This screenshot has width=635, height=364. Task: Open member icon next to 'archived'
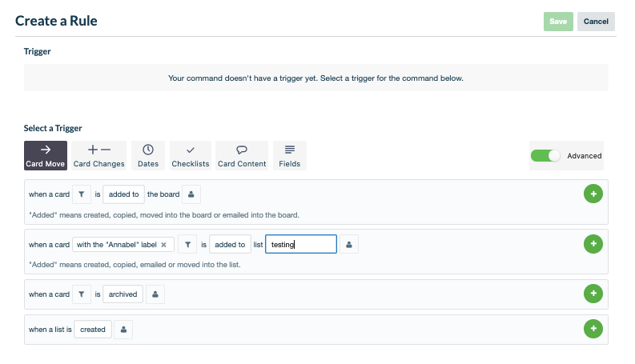(155, 294)
